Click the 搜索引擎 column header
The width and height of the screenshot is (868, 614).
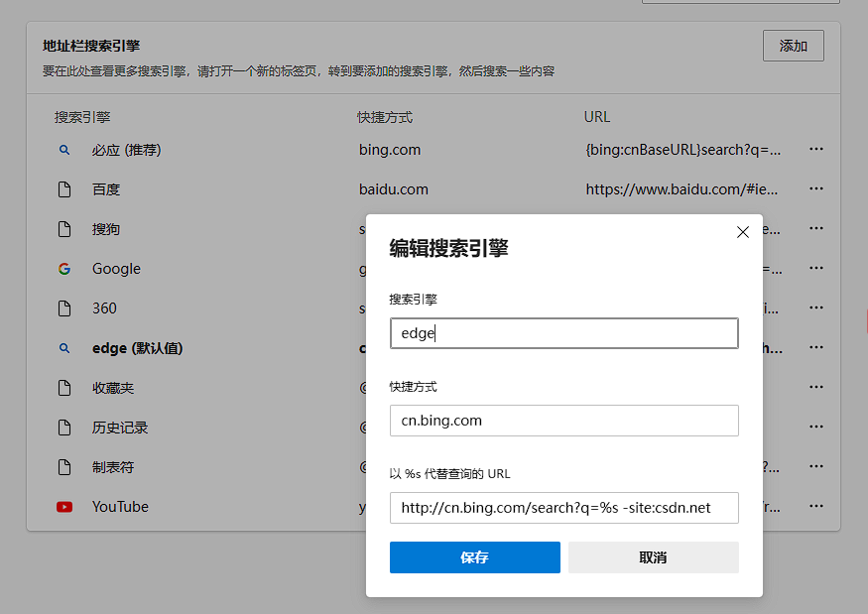[82, 117]
